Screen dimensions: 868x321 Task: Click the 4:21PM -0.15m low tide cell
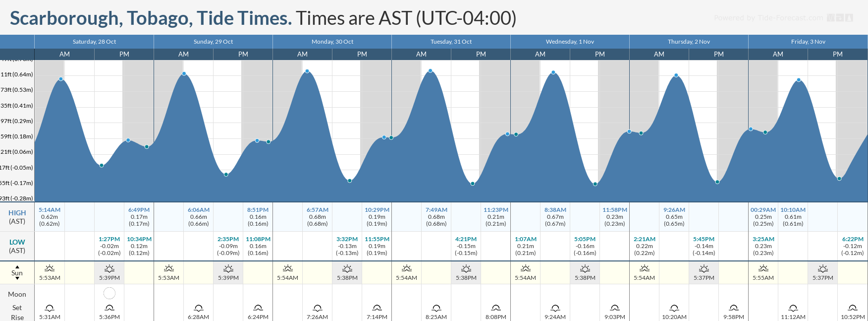466,246
